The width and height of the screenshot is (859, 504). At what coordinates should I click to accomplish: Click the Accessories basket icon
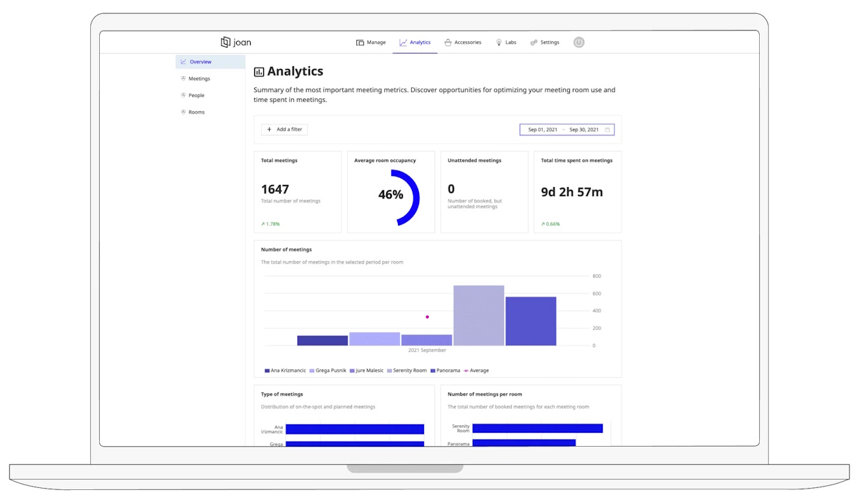(x=448, y=43)
